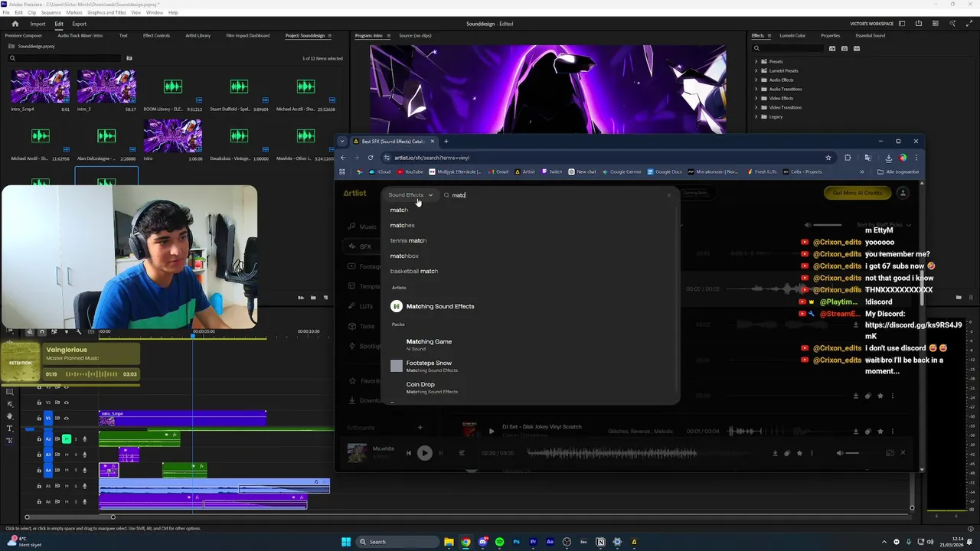Toggle V2 track output eye
Image resolution: width=980 pixels, height=551 pixels.
(x=67, y=403)
